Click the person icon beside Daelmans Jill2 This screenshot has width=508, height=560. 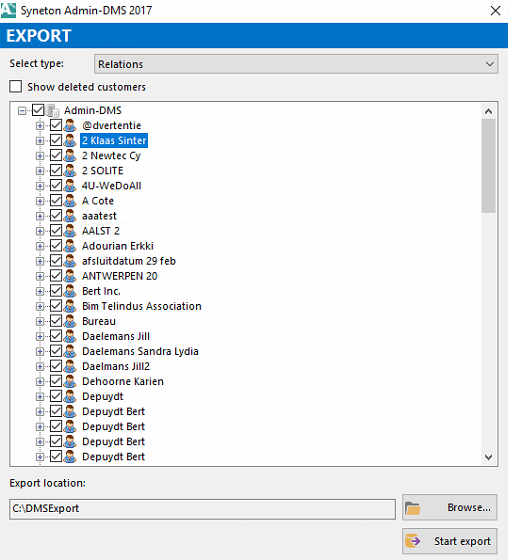pyautogui.click(x=70, y=366)
